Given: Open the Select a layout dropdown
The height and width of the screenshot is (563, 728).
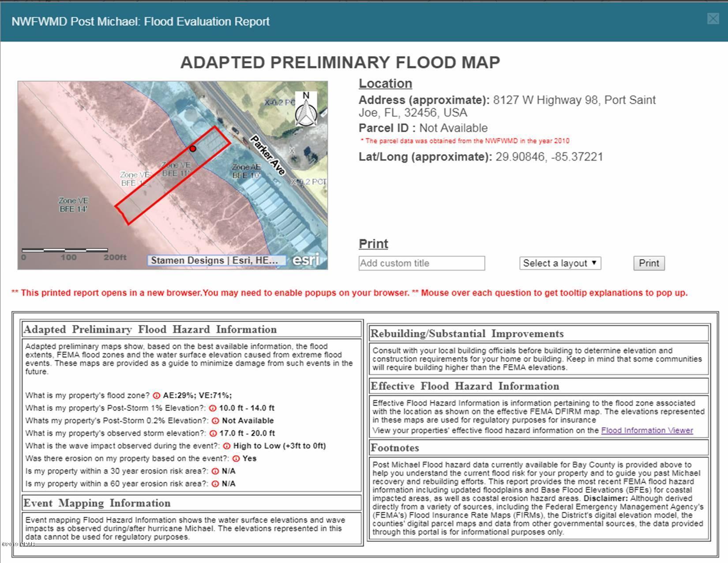Looking at the screenshot, I should point(560,263).
